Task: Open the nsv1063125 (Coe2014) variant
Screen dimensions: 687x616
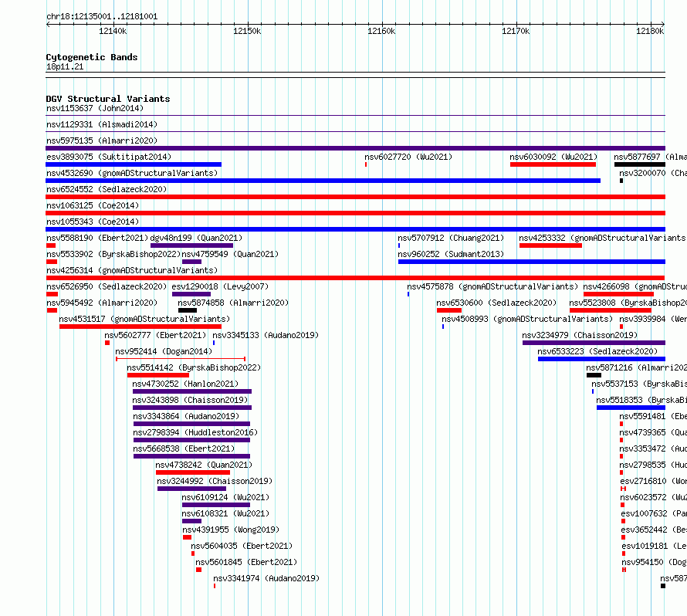Action: point(93,205)
